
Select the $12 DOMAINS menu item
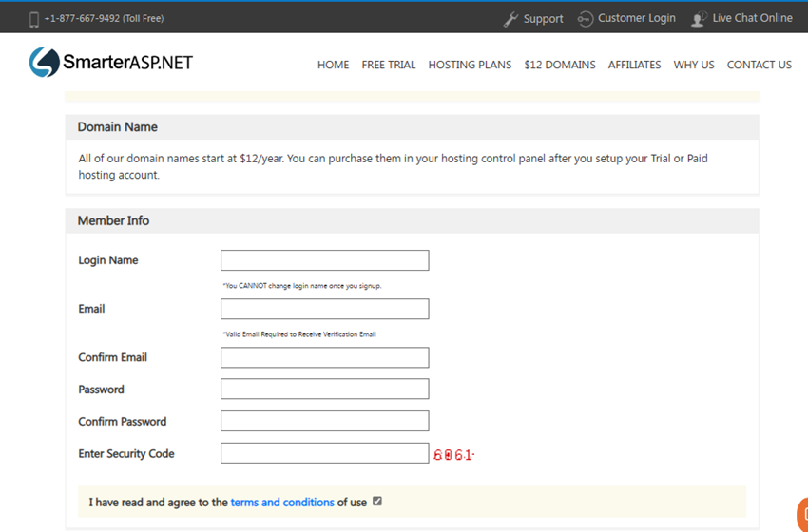click(560, 65)
